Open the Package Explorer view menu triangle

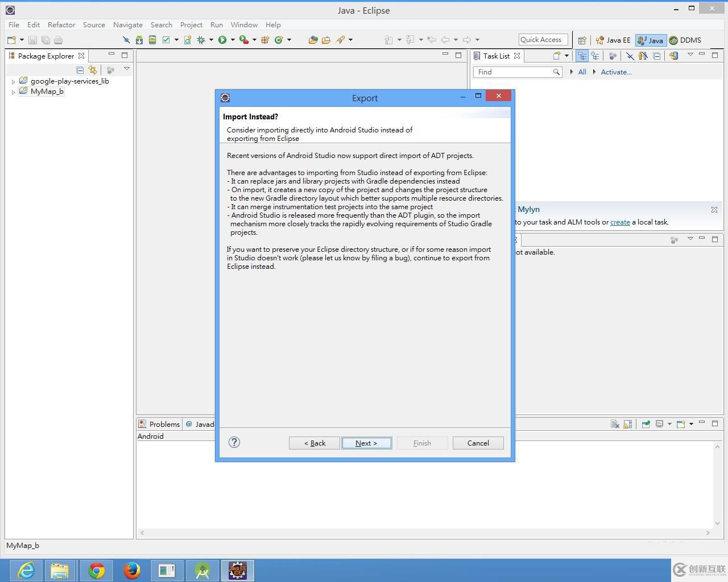127,69
